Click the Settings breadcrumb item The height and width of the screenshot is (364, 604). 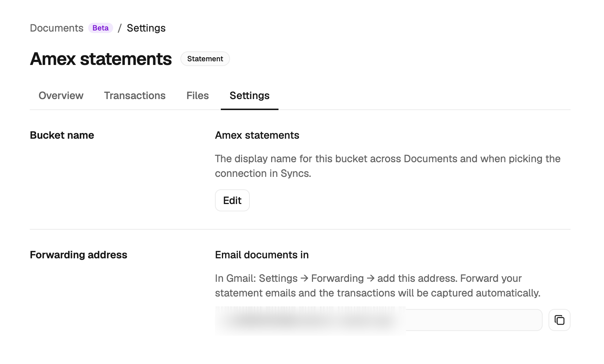tap(146, 28)
